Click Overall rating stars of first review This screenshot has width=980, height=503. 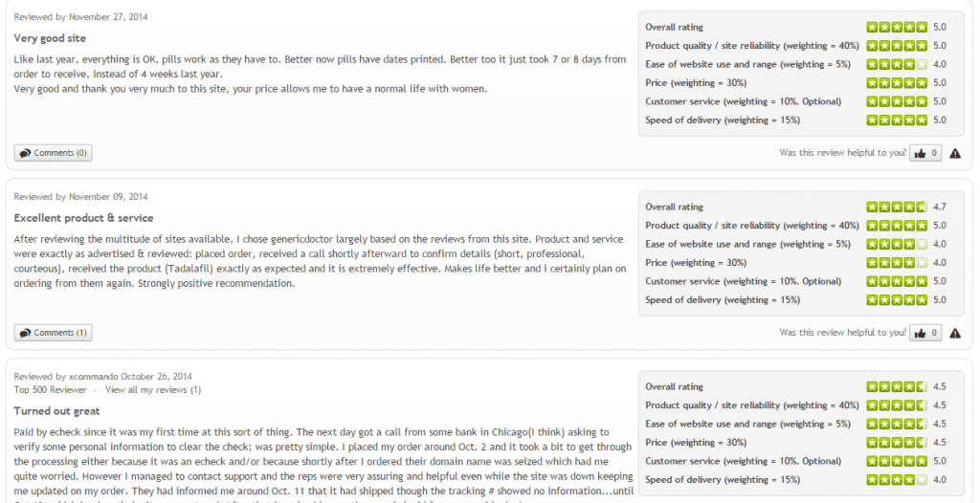coord(896,27)
